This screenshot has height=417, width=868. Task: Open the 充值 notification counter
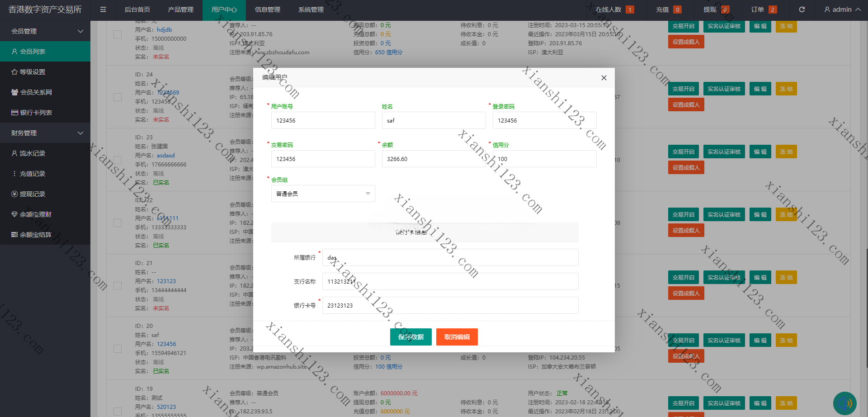click(x=669, y=9)
